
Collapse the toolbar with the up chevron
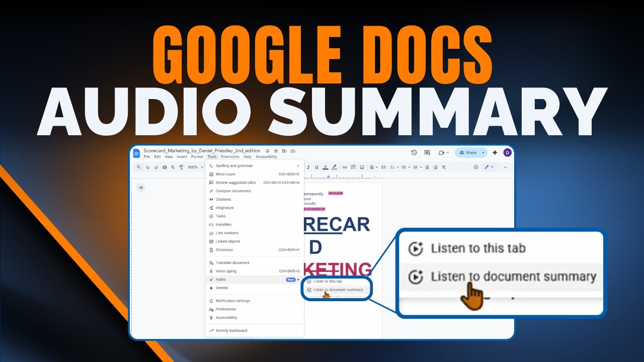[x=505, y=167]
